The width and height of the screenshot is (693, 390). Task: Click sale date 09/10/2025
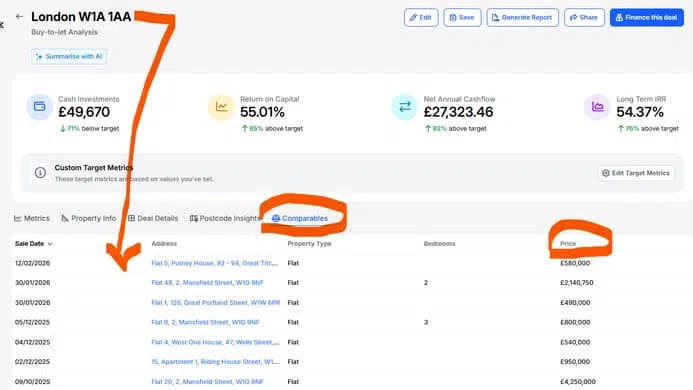(x=32, y=382)
